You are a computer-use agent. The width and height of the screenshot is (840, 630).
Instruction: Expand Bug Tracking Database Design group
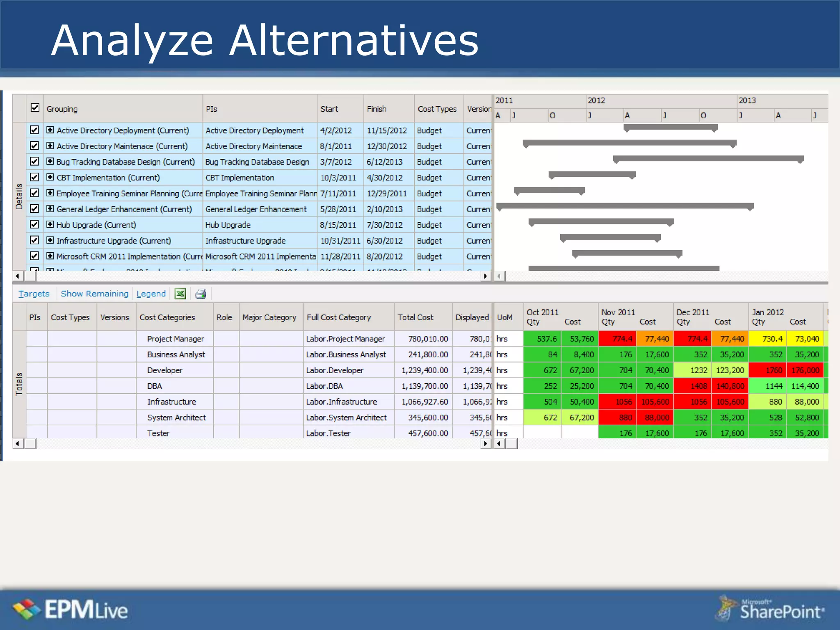click(50, 161)
